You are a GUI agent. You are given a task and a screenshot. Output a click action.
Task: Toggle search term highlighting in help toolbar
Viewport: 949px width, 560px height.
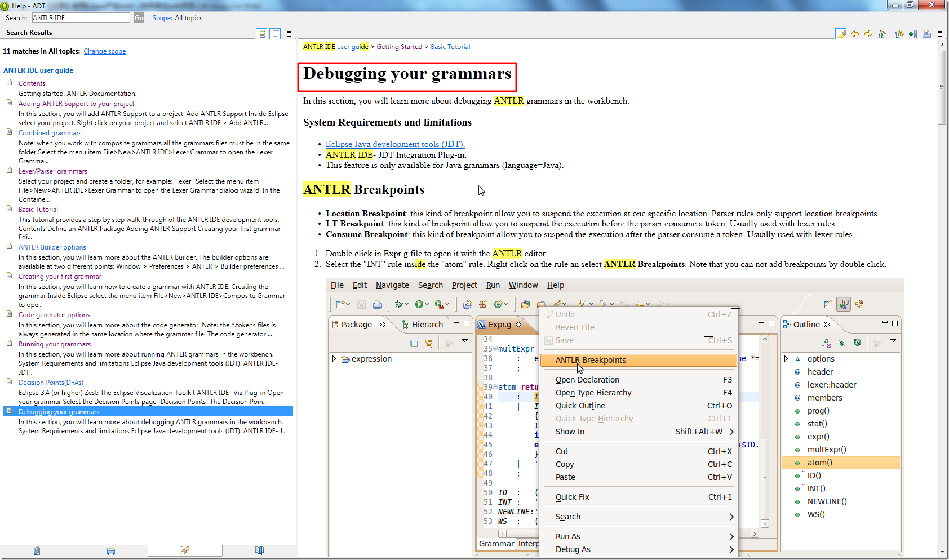coord(841,34)
